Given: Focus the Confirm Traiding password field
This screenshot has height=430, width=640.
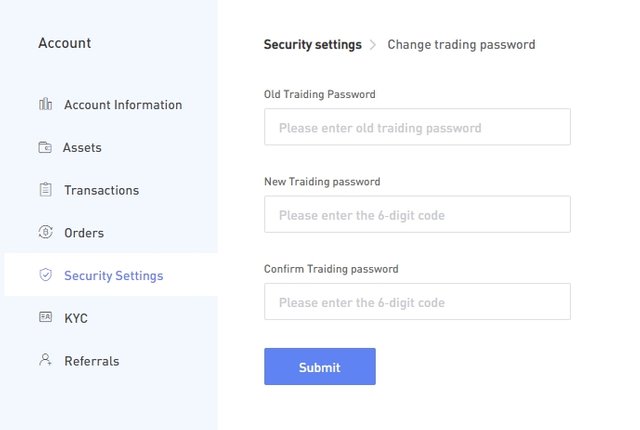Looking at the screenshot, I should click(417, 301).
